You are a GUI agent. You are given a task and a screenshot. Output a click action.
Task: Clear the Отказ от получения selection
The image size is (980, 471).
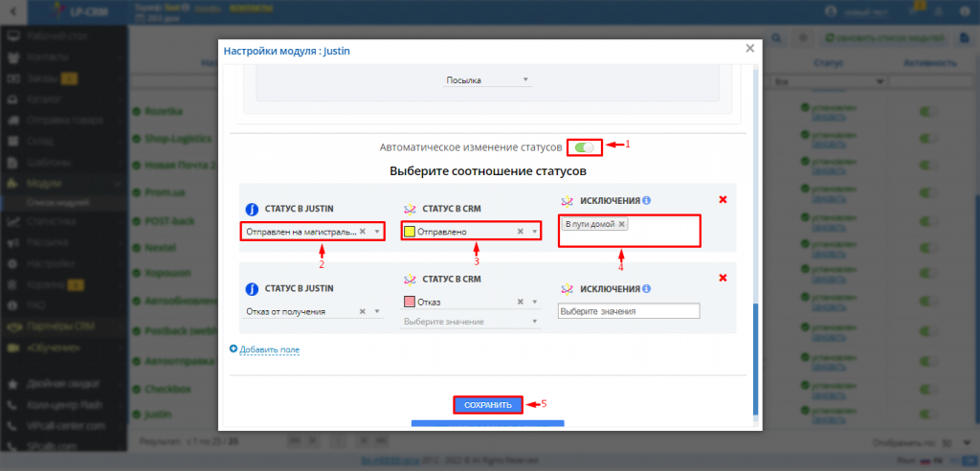(363, 311)
